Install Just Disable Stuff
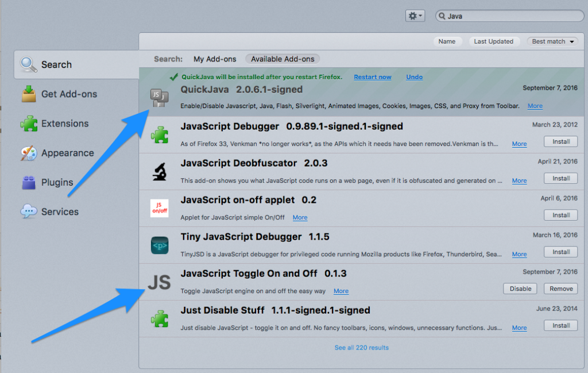 pyautogui.click(x=560, y=325)
